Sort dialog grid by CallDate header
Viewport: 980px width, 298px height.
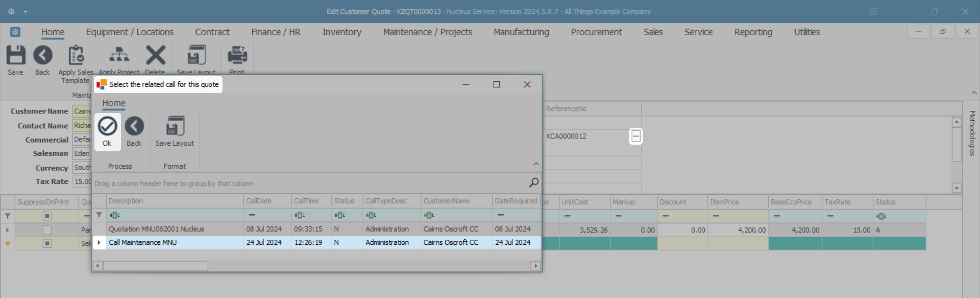click(267, 201)
